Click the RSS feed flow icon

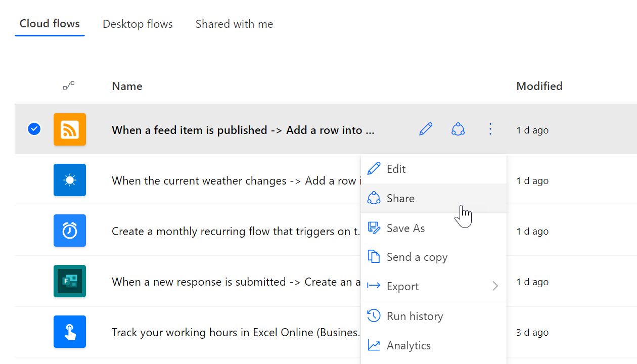[70, 129]
